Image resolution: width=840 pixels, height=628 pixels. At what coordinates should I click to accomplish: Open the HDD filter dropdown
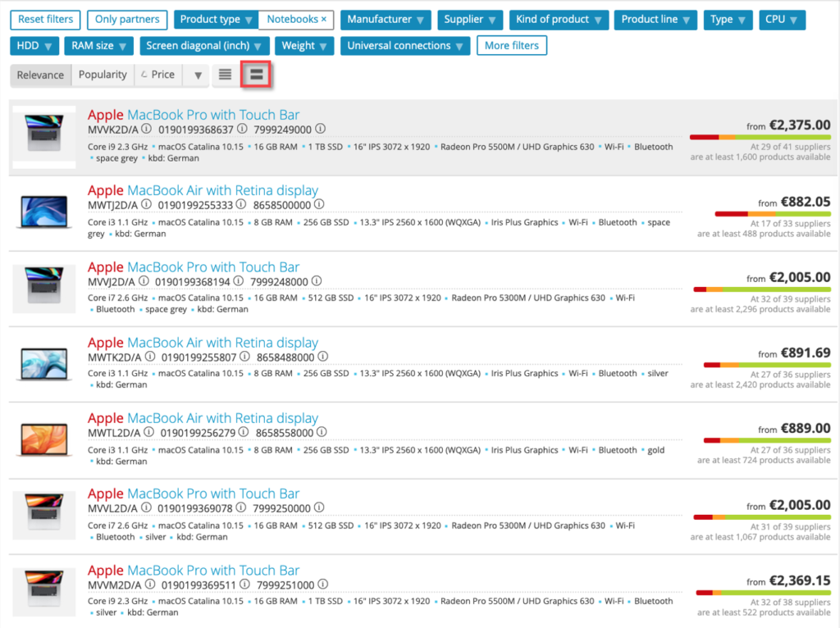pyautogui.click(x=34, y=46)
